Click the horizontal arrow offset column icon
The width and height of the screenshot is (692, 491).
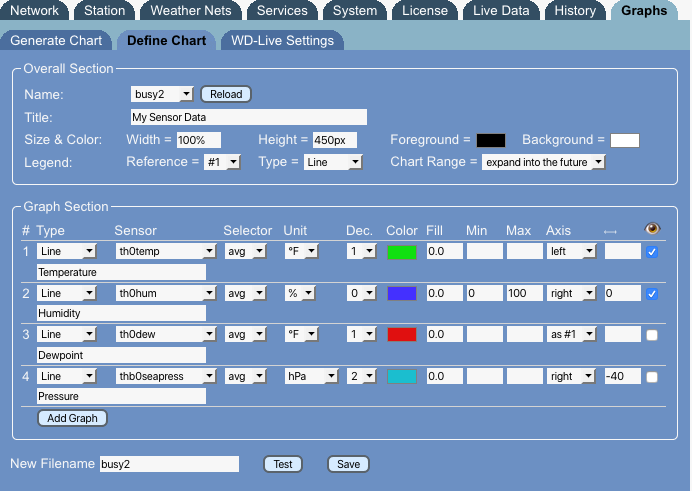[610, 232]
